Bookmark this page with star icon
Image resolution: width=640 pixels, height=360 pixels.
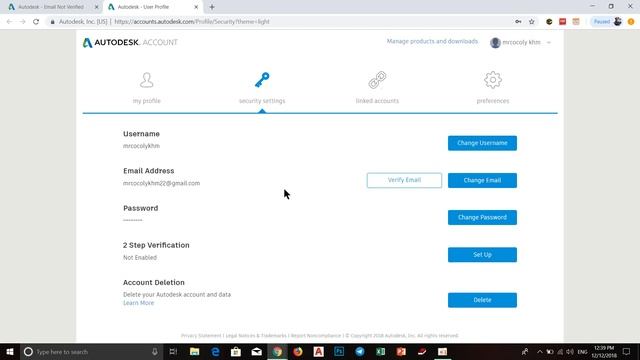coord(531,22)
